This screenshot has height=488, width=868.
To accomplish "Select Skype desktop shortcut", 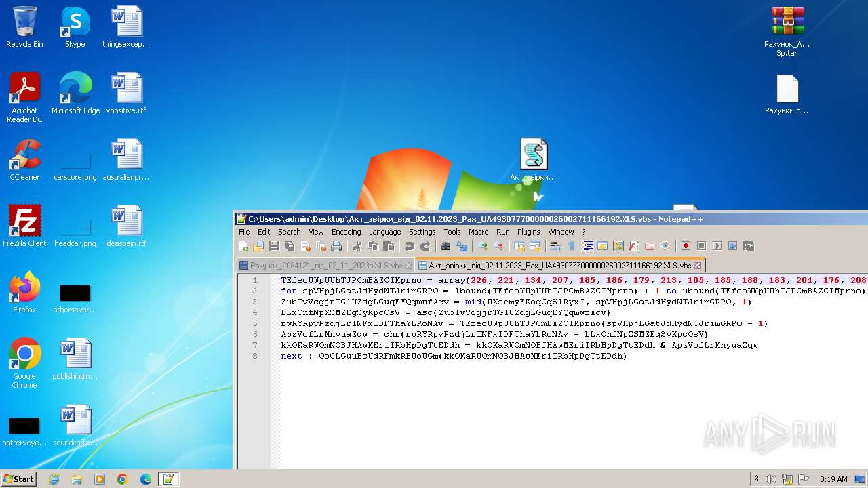I will [75, 27].
